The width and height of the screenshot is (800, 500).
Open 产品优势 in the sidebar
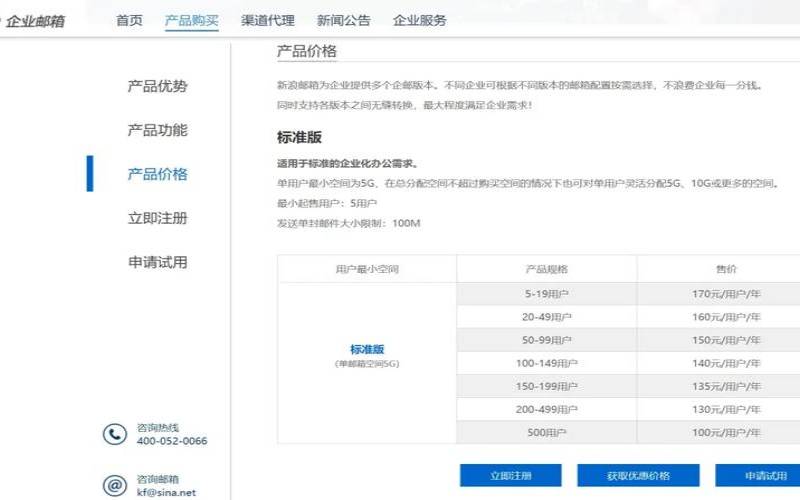(x=158, y=86)
